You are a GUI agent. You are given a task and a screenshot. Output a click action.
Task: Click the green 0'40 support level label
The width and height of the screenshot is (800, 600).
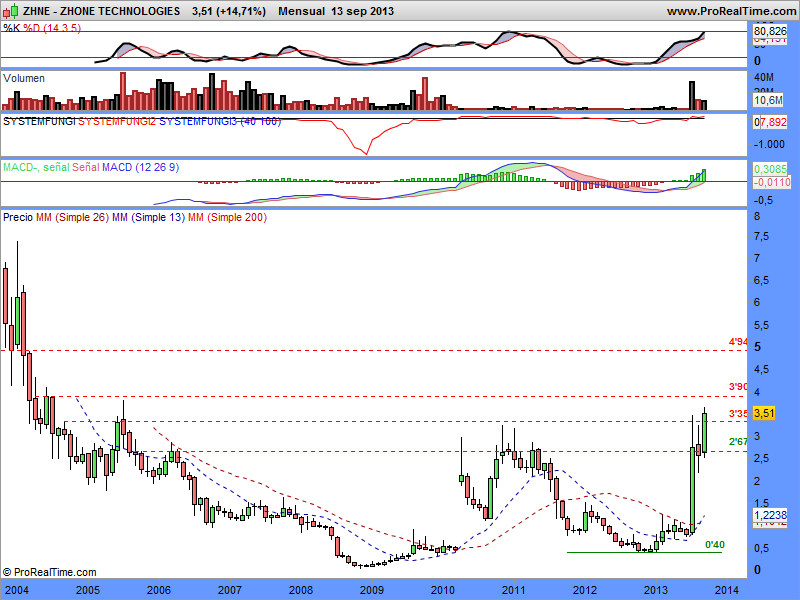[x=714, y=545]
